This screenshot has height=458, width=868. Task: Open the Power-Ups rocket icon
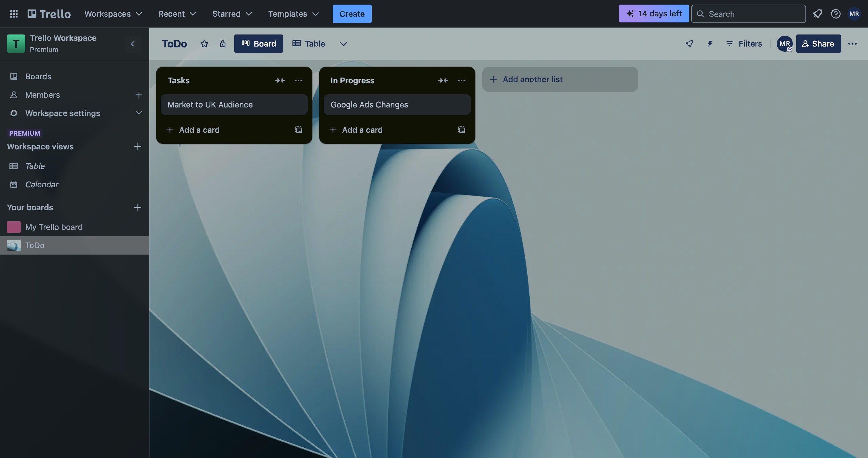(x=689, y=43)
